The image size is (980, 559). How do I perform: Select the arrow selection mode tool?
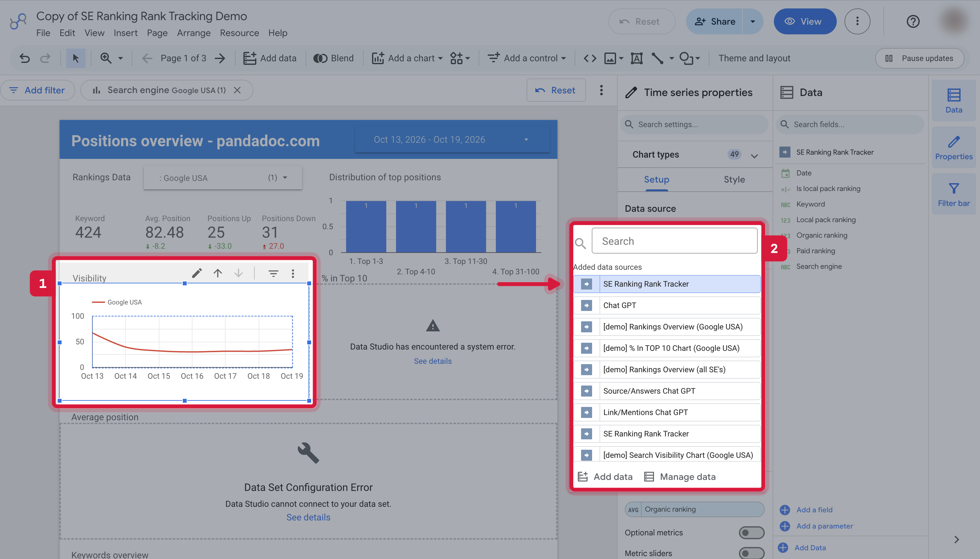76,58
